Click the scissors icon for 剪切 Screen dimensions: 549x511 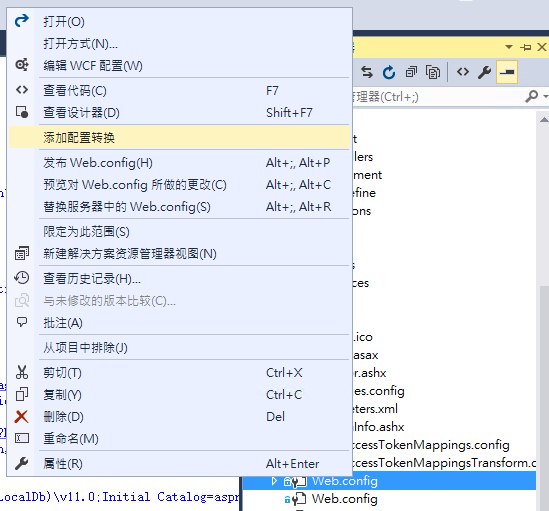(x=22, y=372)
